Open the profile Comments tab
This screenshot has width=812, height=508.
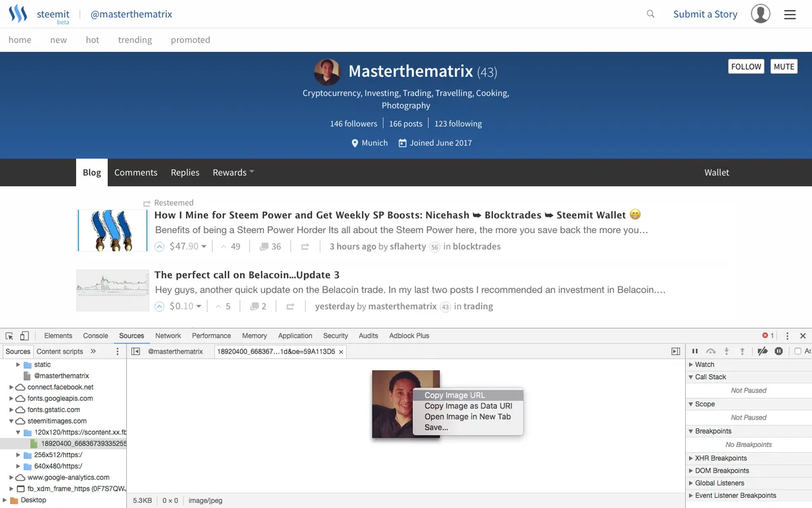click(x=136, y=172)
